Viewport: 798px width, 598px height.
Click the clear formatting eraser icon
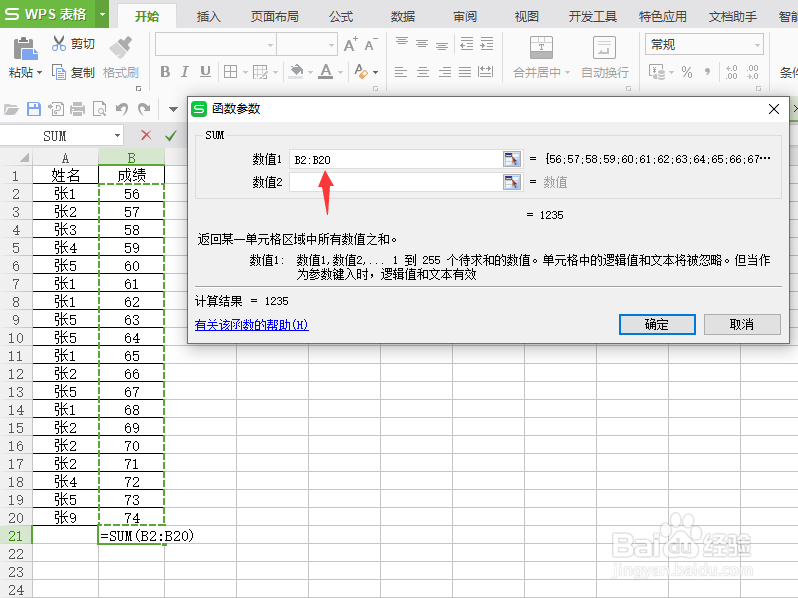point(361,72)
